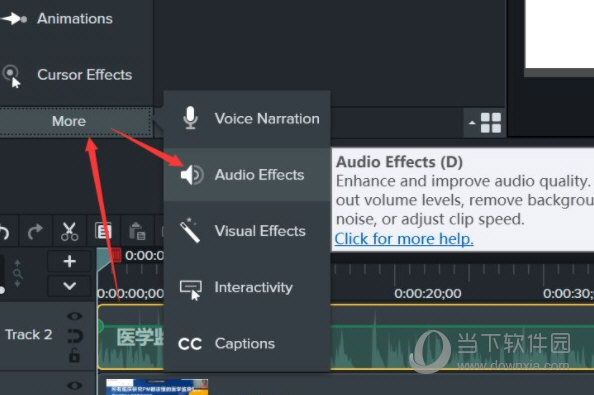Choose Audio Effects in the menu
Viewport: 594px width, 395px height.
[x=247, y=175]
